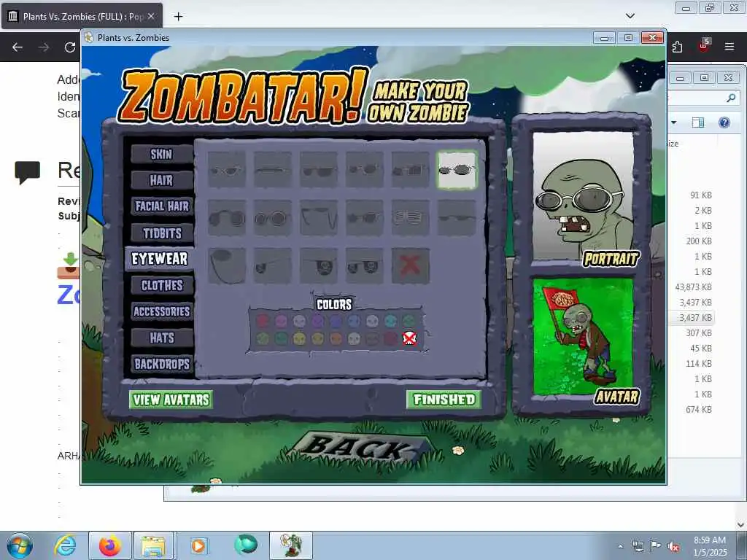Show hidden tray icons arrow
747x560 pixels.
[x=620, y=546]
